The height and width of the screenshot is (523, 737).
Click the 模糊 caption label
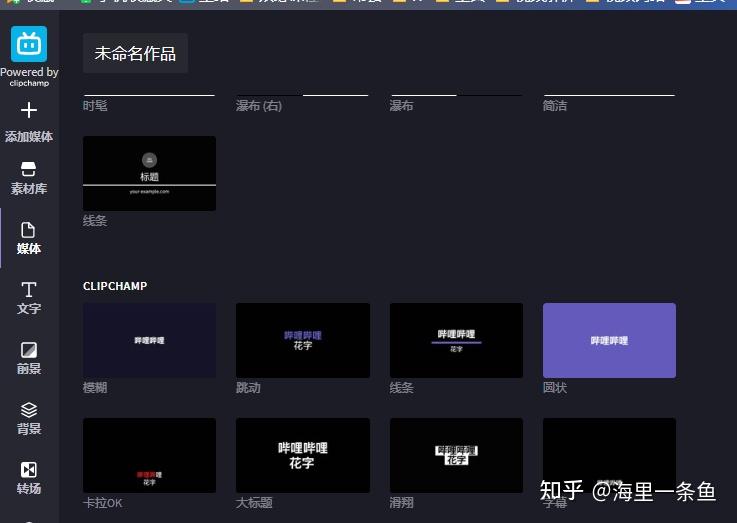[95, 388]
